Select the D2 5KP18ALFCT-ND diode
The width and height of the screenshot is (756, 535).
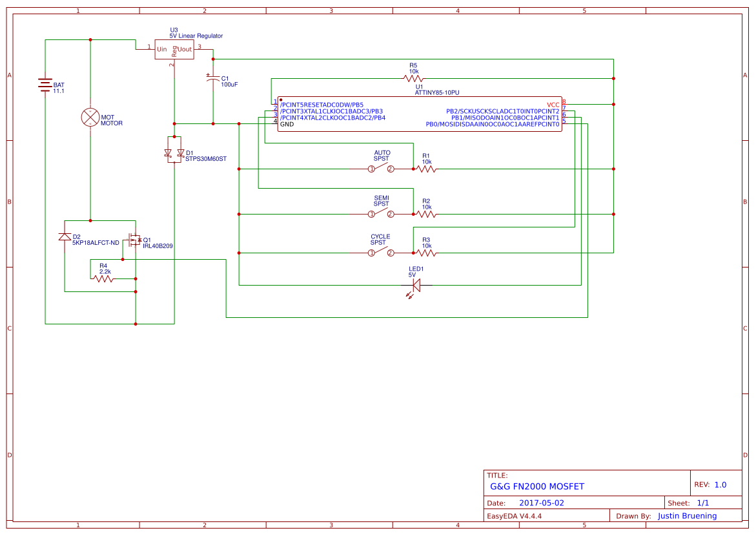(63, 238)
